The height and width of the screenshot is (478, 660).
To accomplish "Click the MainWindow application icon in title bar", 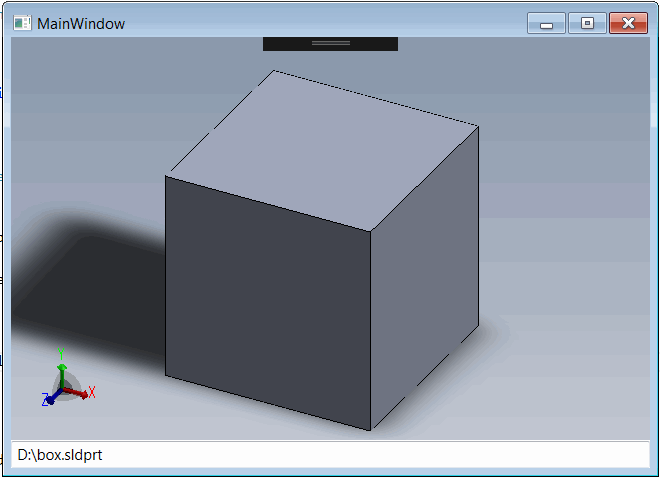I will (22, 23).
